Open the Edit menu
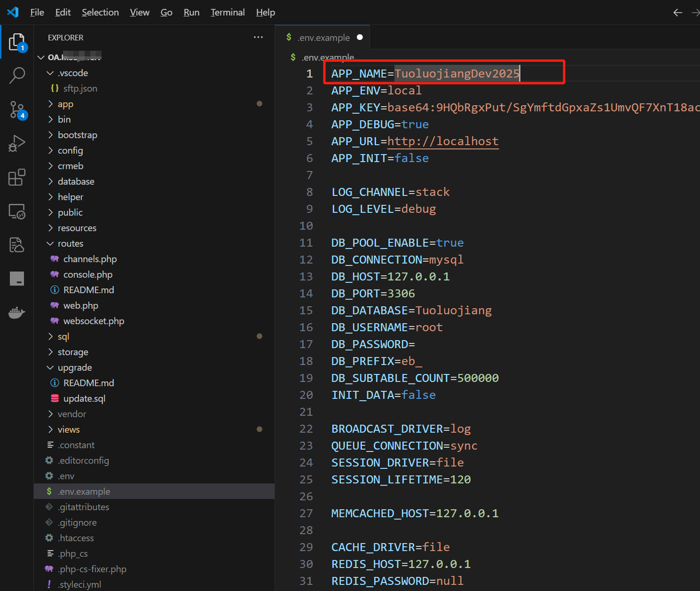 [x=63, y=12]
